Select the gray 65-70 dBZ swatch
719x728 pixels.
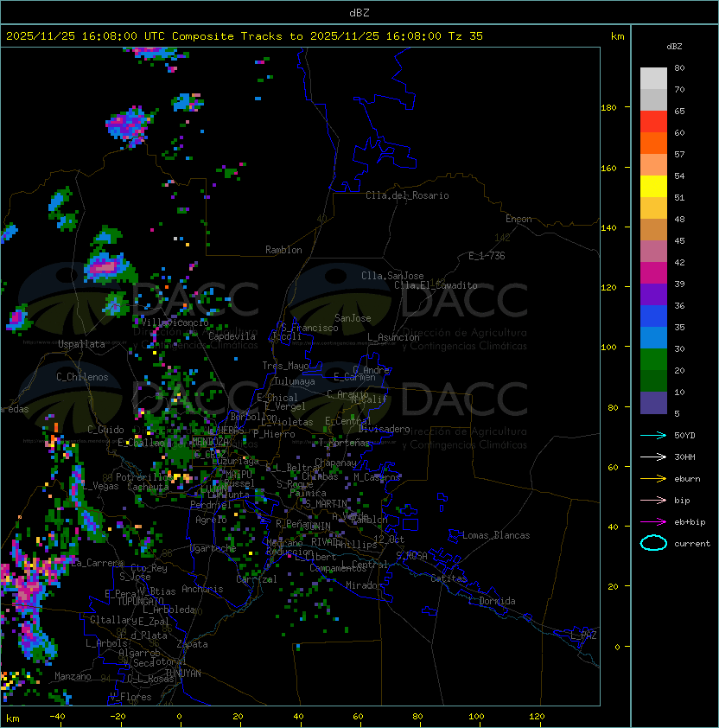coord(653,99)
